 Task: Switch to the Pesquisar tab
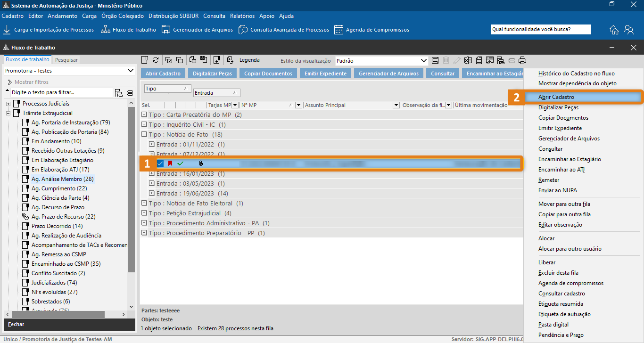point(66,60)
